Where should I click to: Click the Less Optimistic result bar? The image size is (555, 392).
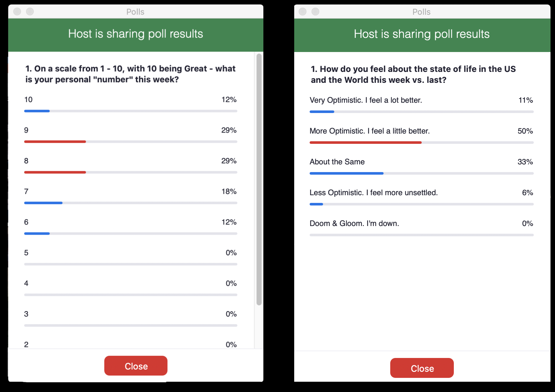[316, 204]
